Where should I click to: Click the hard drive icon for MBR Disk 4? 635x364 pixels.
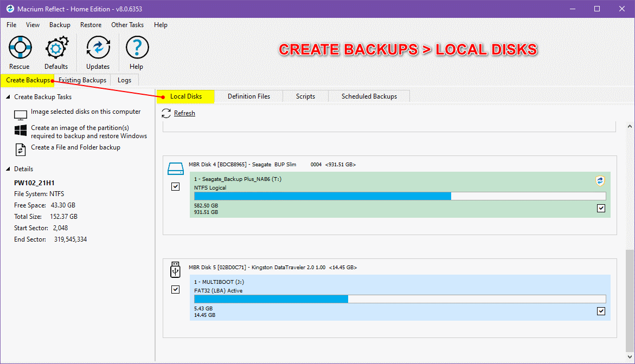pos(176,168)
